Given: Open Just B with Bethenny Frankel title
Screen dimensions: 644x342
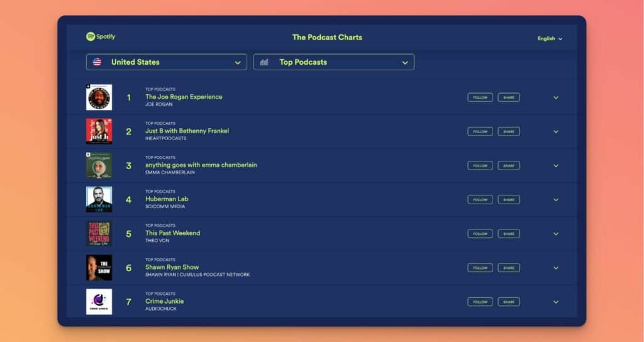Looking at the screenshot, I should [x=187, y=131].
